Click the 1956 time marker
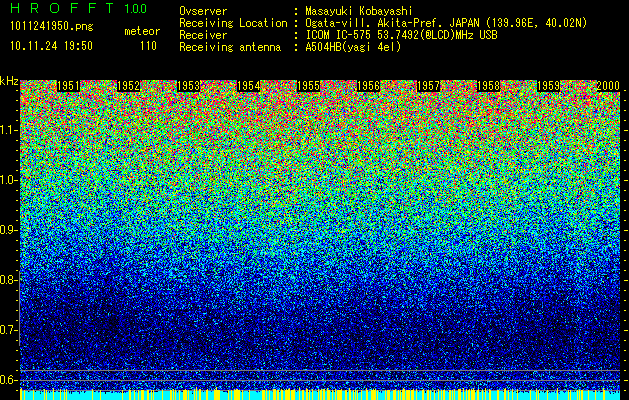Viewport: 629px width, 400px height. 368,86
